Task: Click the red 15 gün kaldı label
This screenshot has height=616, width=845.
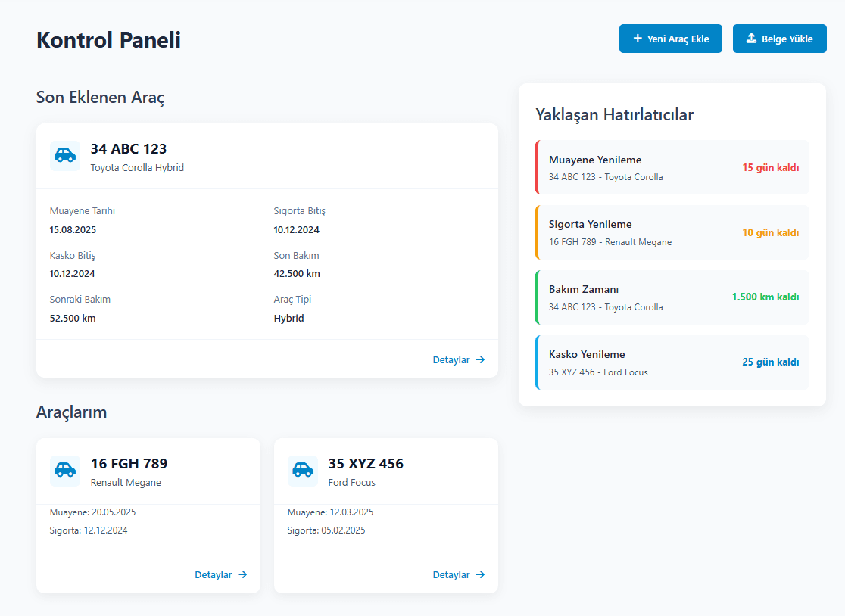Action: pos(771,167)
